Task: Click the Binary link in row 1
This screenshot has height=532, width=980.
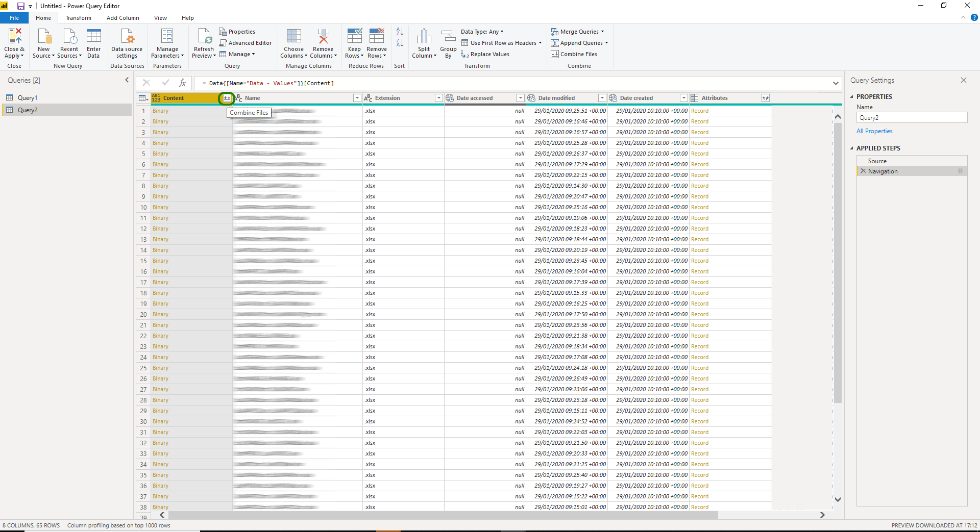Action: [x=160, y=111]
